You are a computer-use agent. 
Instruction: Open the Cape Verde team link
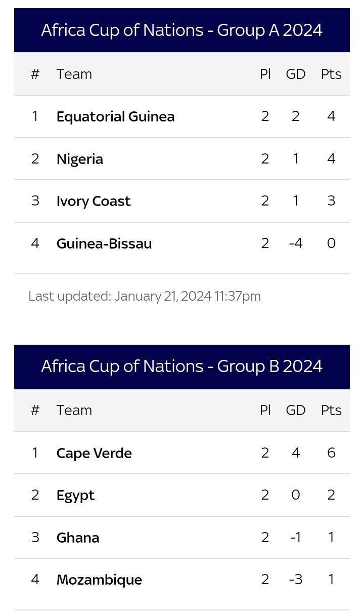[x=94, y=453]
